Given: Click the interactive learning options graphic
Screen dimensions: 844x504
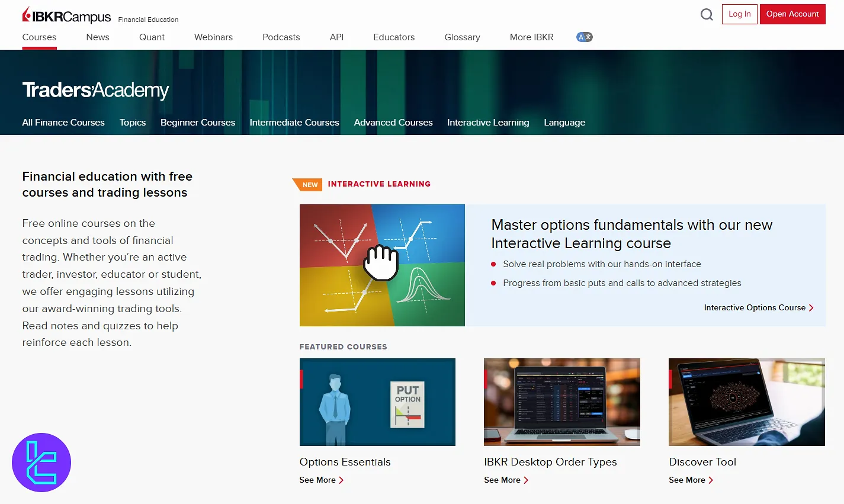Looking at the screenshot, I should pos(382,265).
